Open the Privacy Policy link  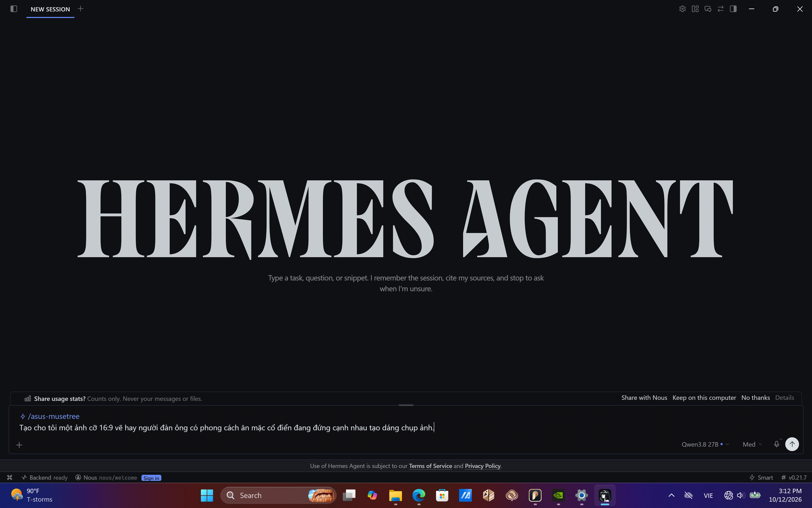483,466
